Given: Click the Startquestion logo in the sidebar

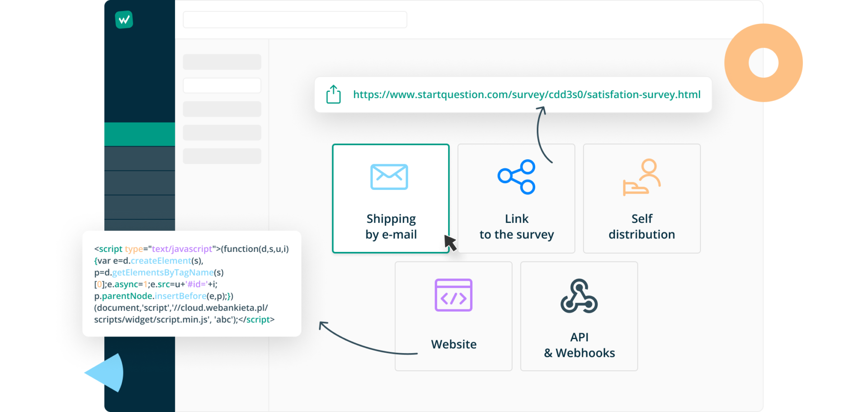Looking at the screenshot, I should point(124,19).
